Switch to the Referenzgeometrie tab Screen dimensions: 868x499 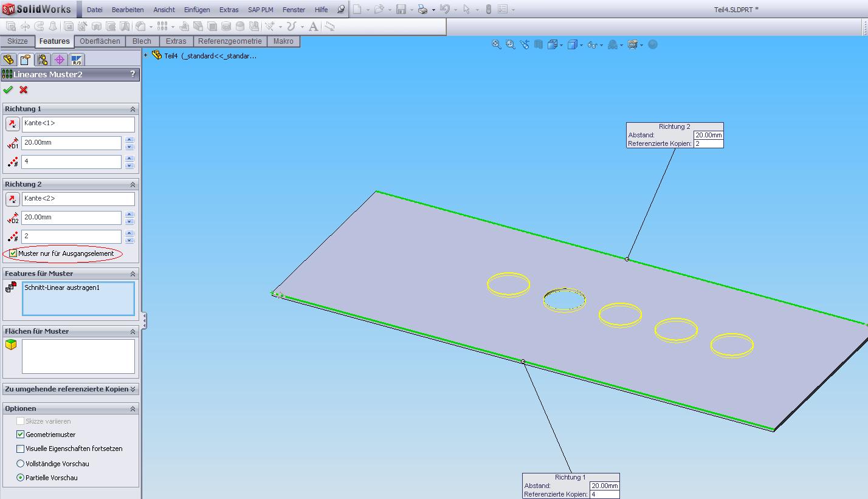point(230,41)
